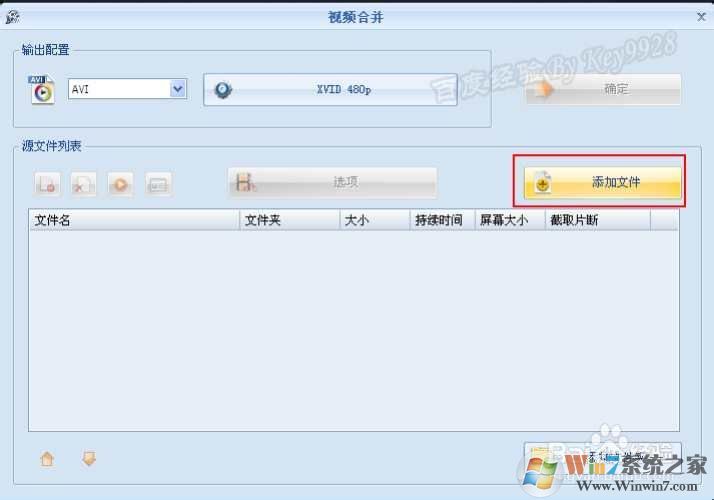Viewport: 714px width, 500px height.
Task: Sort list by 持续时间 column header
Action: pos(442,220)
